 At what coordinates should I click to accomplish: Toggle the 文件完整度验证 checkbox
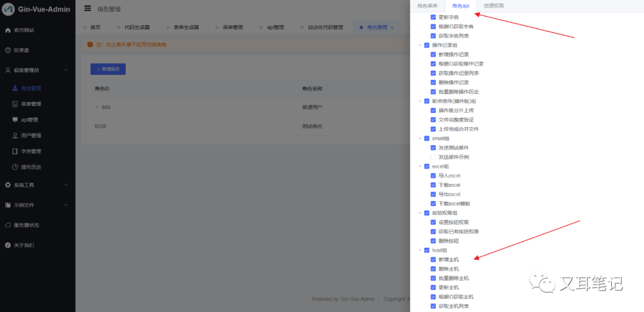click(433, 120)
